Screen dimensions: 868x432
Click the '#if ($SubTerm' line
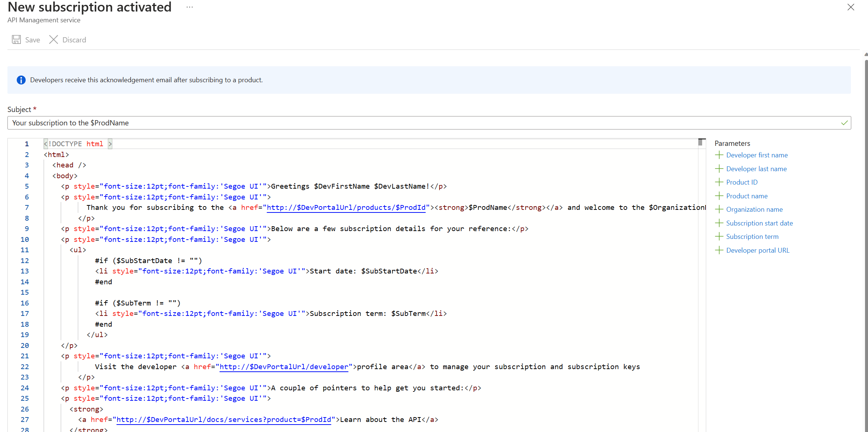click(138, 303)
